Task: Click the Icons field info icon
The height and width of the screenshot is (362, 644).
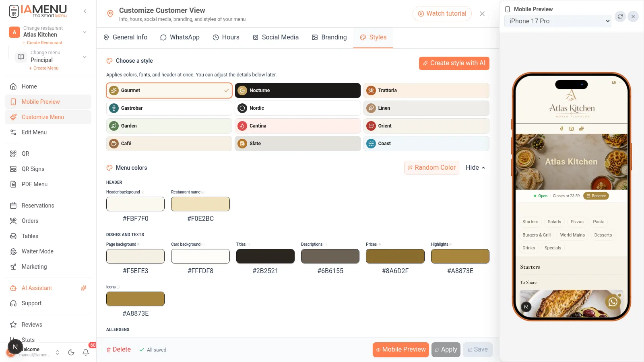Action: (x=118, y=287)
